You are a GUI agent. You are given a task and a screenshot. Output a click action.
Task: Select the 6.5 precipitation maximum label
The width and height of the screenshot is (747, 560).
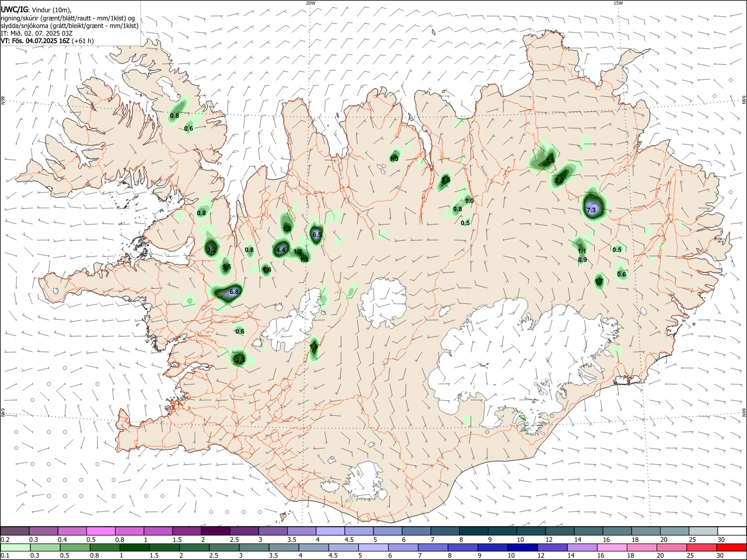coord(317,235)
